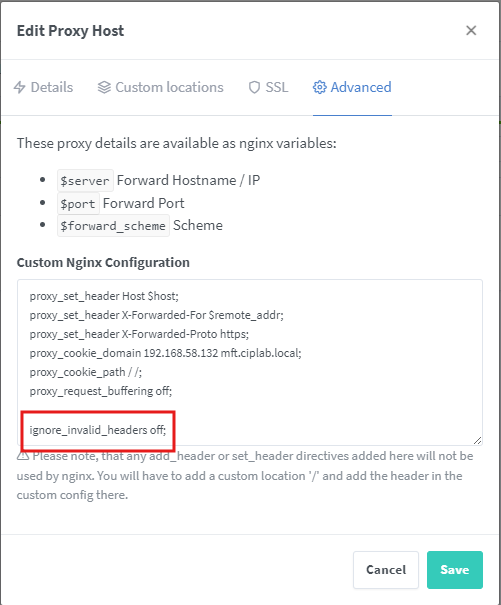Select the Advanced tab label

(x=361, y=87)
